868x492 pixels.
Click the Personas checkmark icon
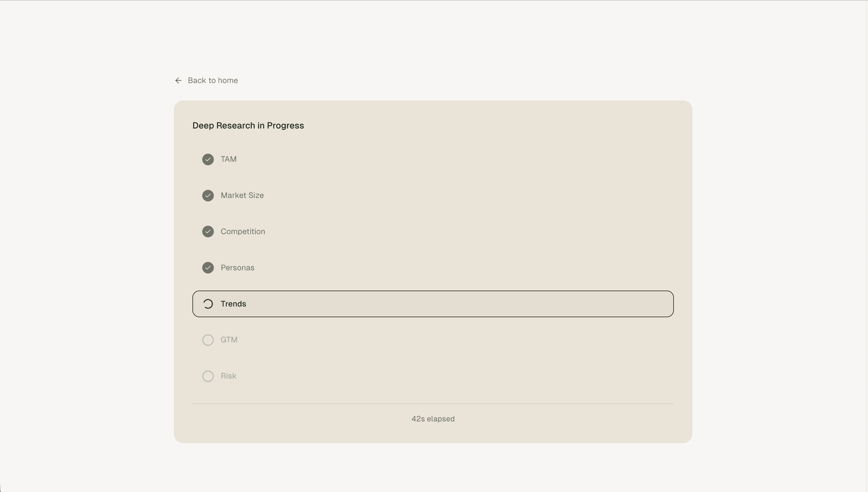208,268
